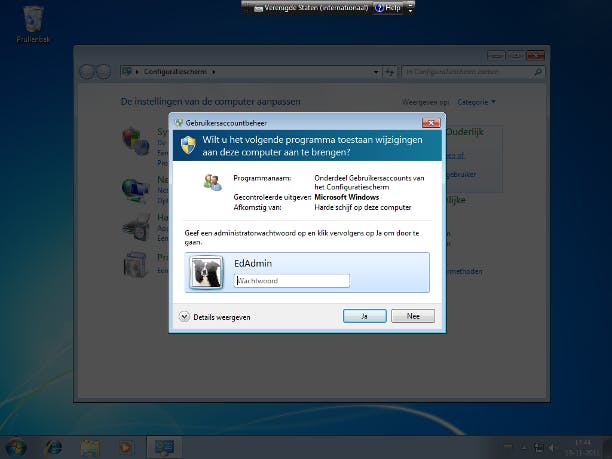Select Configuratiescherm taskbar button
Screen dimensions: 612x459
point(164,447)
